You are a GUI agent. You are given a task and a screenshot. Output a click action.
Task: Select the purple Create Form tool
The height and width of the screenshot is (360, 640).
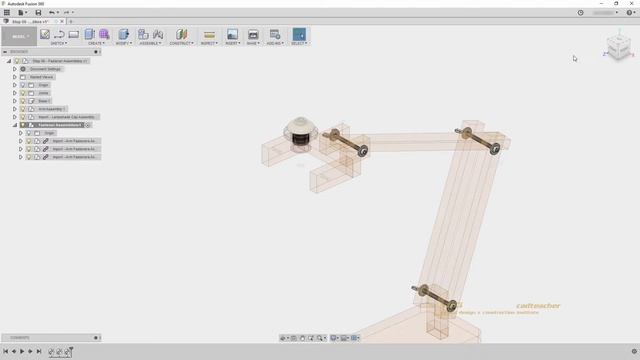(104, 34)
